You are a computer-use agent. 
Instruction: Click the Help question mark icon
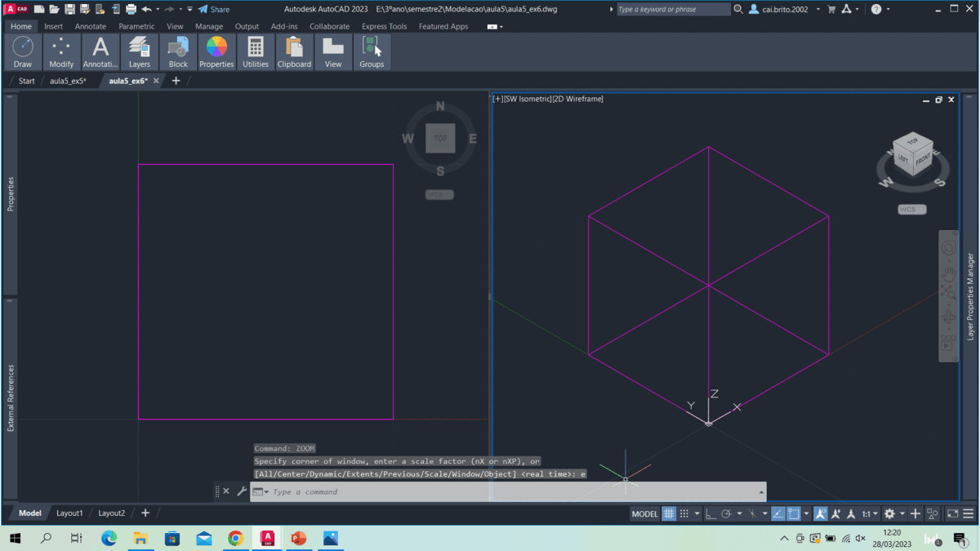(876, 10)
